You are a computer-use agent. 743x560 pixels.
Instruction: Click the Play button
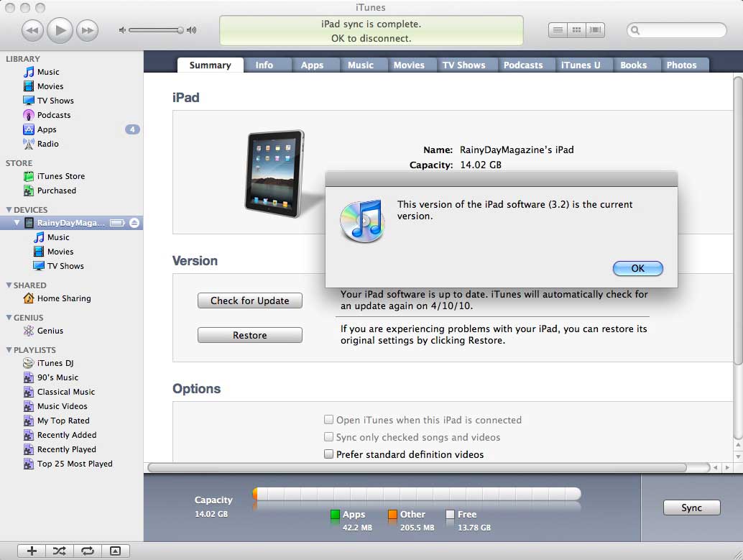[60, 30]
